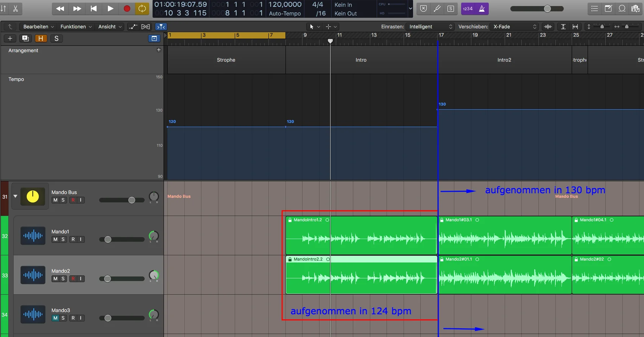Open the Note Pads
Image resolution: width=644 pixels, height=337 pixels.
[x=608, y=8]
